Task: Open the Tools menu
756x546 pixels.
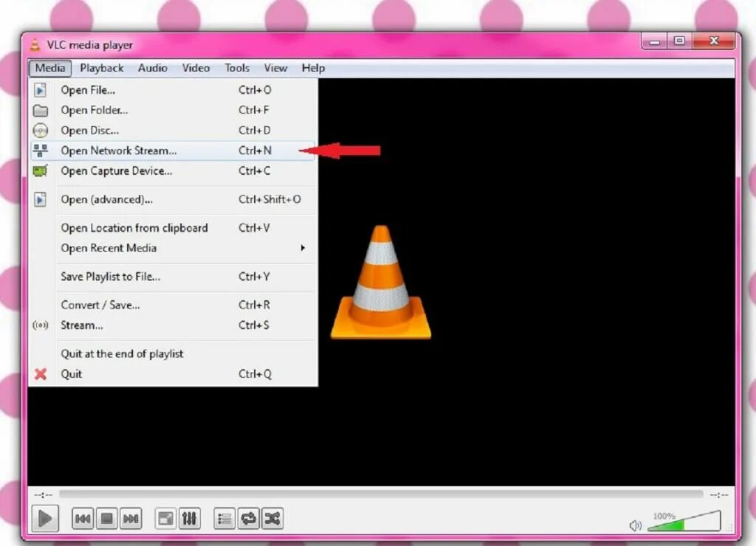Action: click(237, 68)
